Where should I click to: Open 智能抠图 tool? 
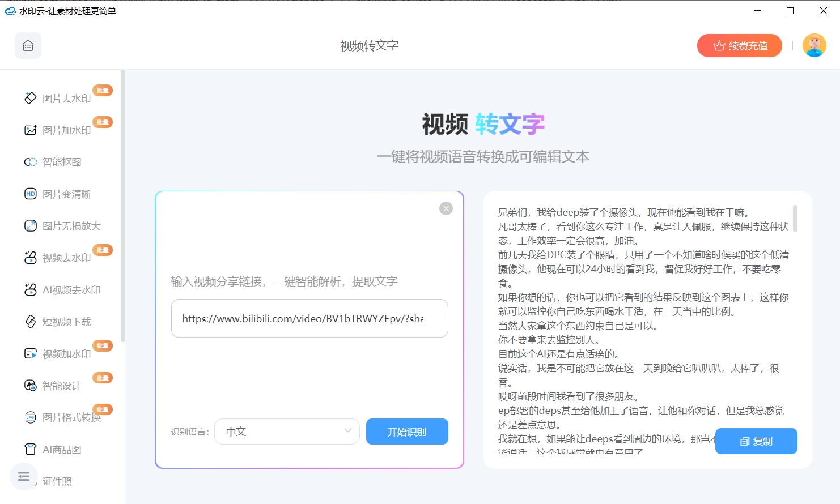point(61,163)
